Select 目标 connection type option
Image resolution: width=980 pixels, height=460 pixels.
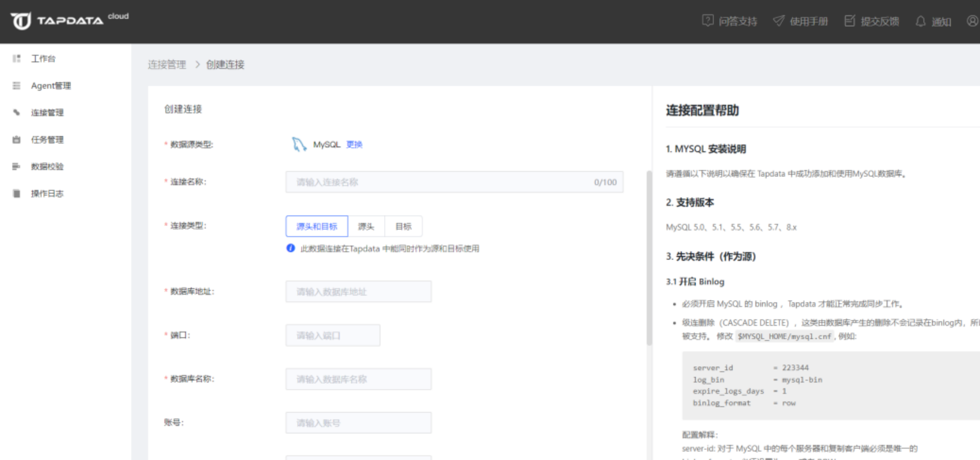tap(403, 226)
